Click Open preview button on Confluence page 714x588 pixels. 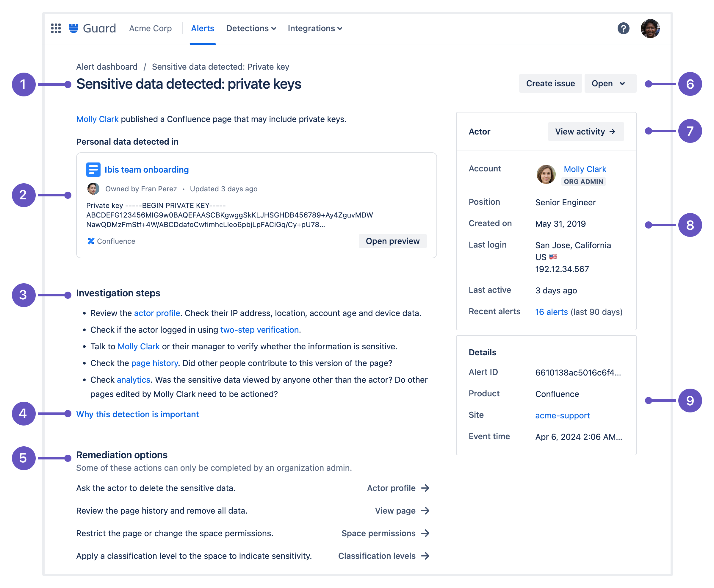click(x=393, y=241)
